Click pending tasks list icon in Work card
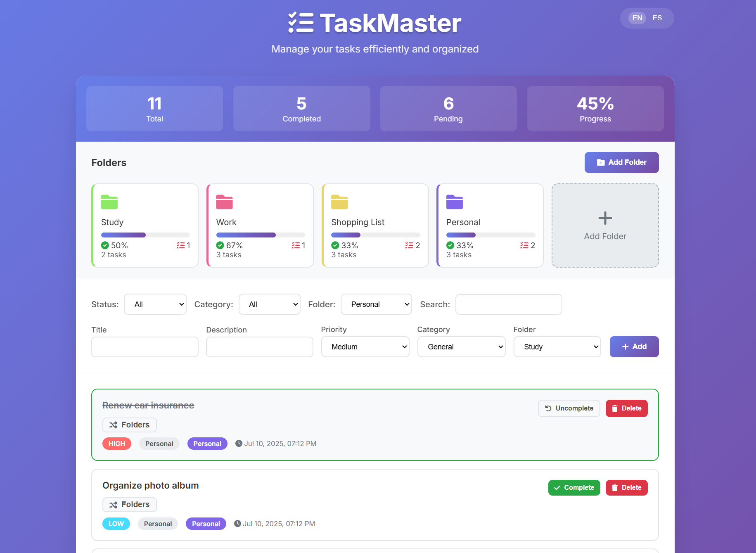Viewport: 756px width, 553px height. (x=296, y=245)
